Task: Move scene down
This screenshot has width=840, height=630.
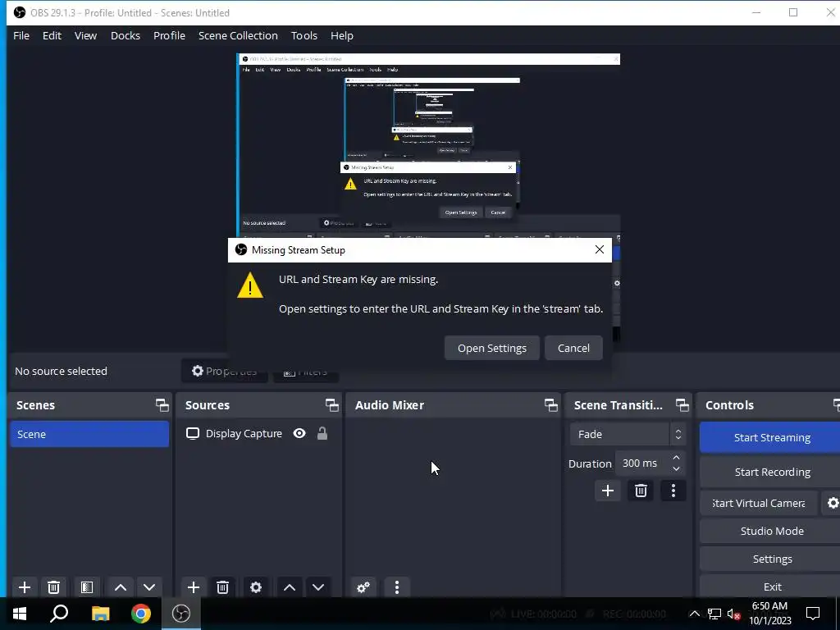Action: (x=149, y=587)
